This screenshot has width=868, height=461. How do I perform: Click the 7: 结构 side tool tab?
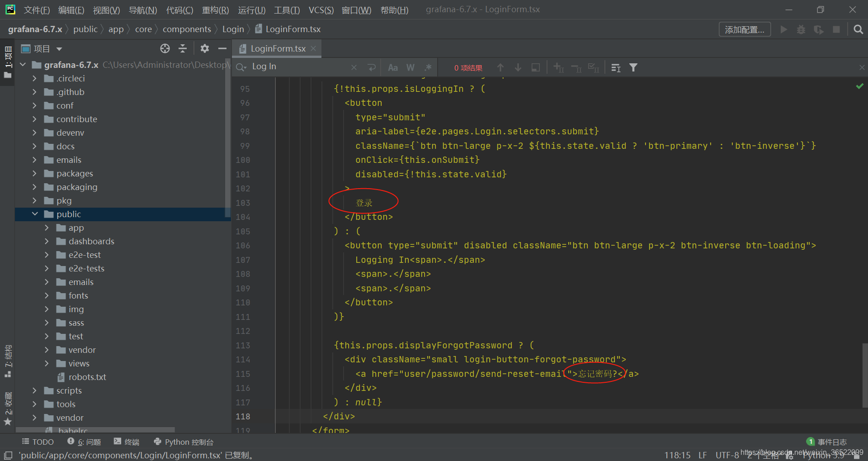8,361
